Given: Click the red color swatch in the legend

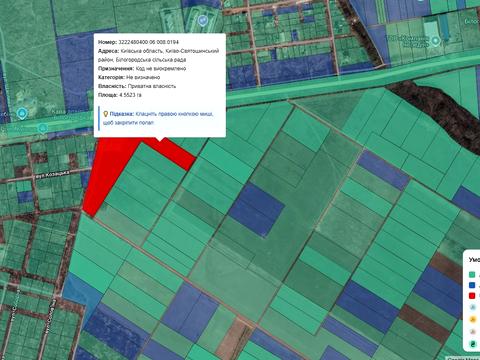Looking at the screenshot, I should coord(472,295).
